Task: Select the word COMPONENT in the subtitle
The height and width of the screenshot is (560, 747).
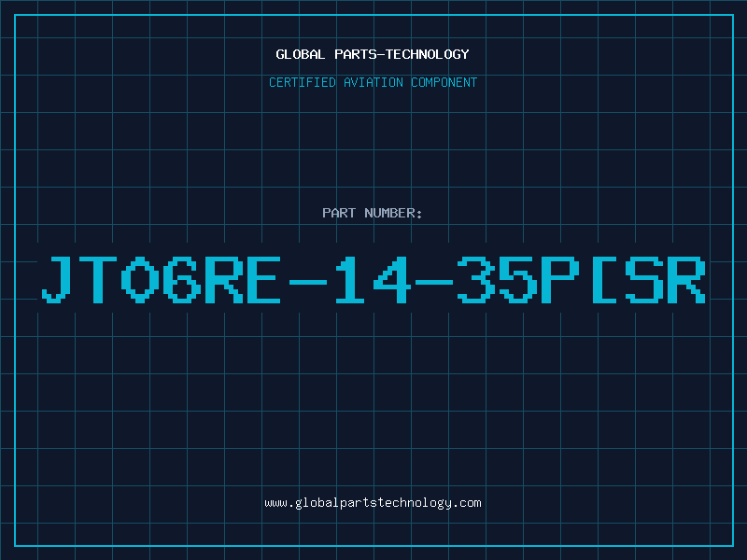Action: click(x=444, y=82)
